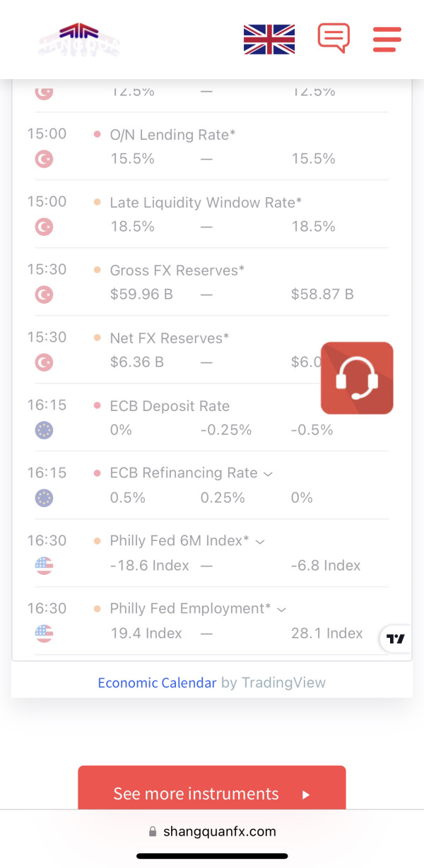Tap the TradingView logo badge

396,638
